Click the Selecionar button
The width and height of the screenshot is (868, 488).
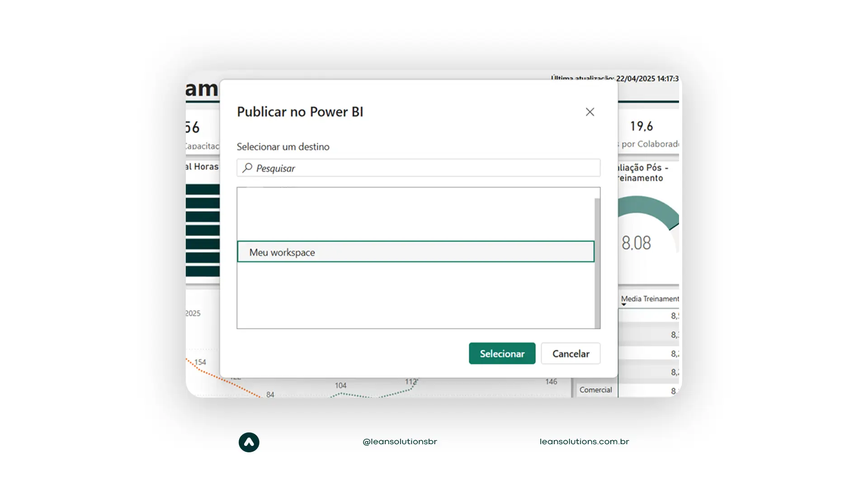502,353
